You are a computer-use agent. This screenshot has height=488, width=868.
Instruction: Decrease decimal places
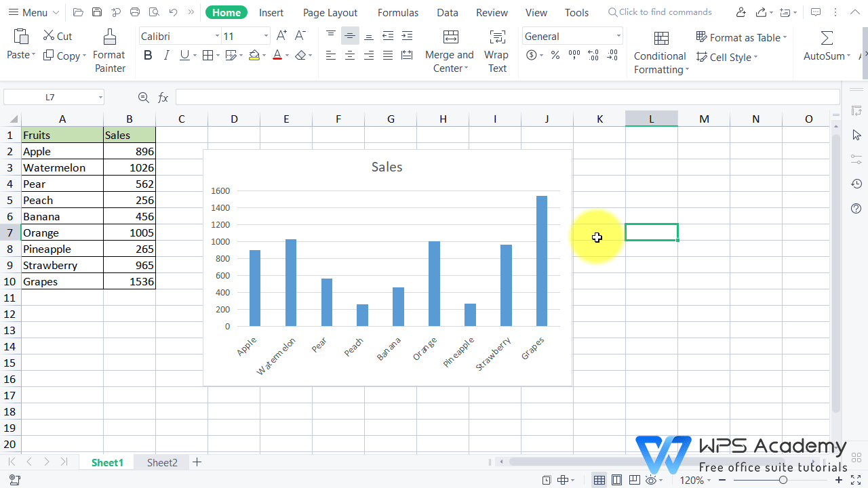click(x=612, y=56)
